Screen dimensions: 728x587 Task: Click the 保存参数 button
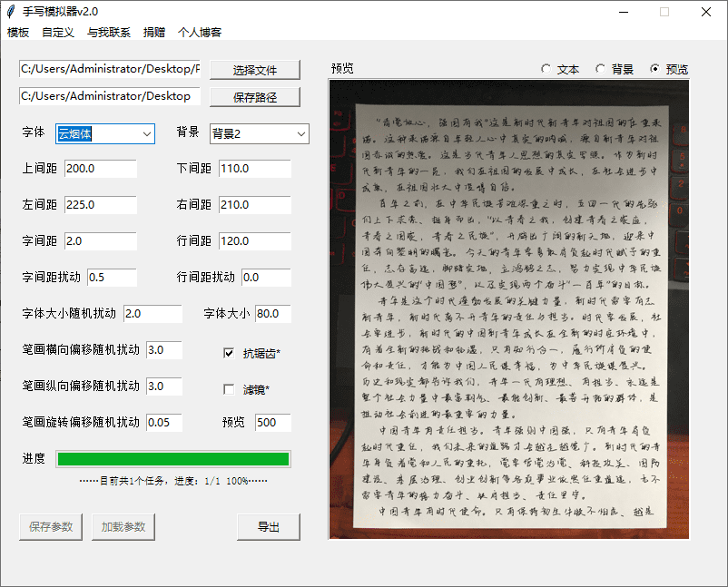click(50, 527)
